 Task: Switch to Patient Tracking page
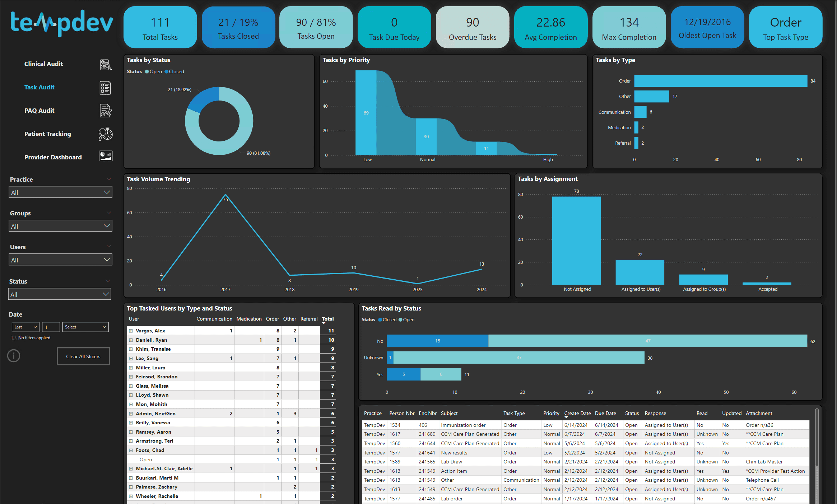pyautogui.click(x=47, y=134)
